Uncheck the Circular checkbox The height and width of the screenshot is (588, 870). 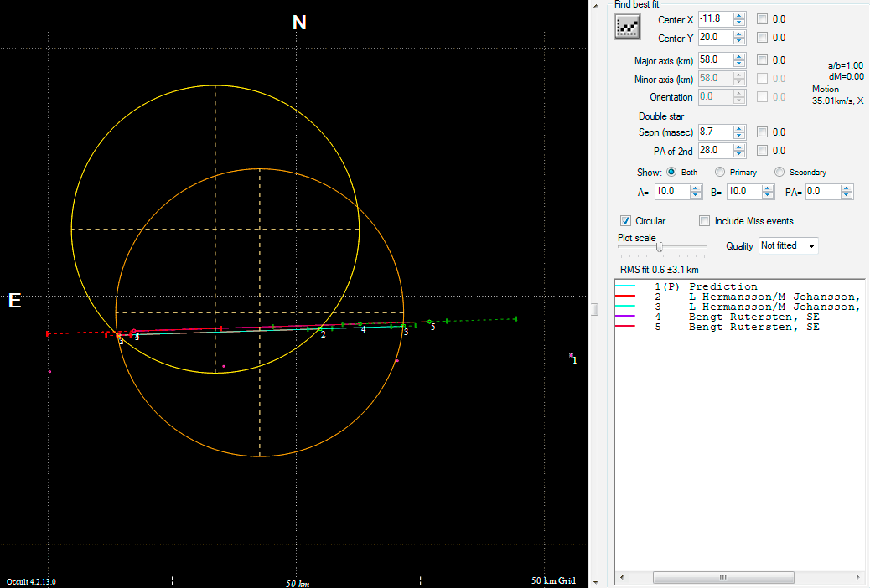point(625,221)
